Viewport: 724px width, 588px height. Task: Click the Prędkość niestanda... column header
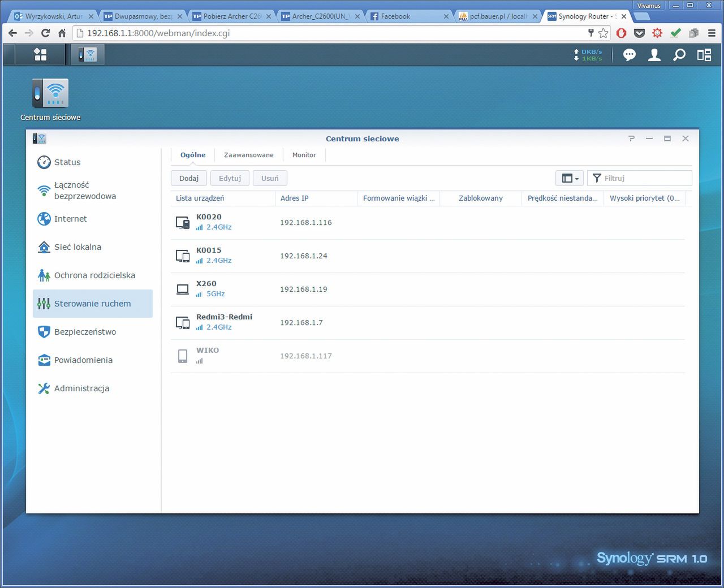pyautogui.click(x=563, y=198)
